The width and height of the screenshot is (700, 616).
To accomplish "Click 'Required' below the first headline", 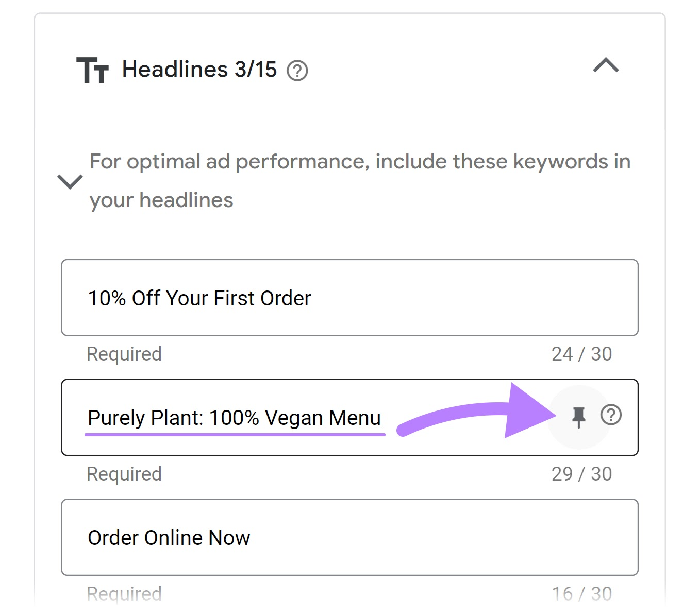I will point(124,353).
